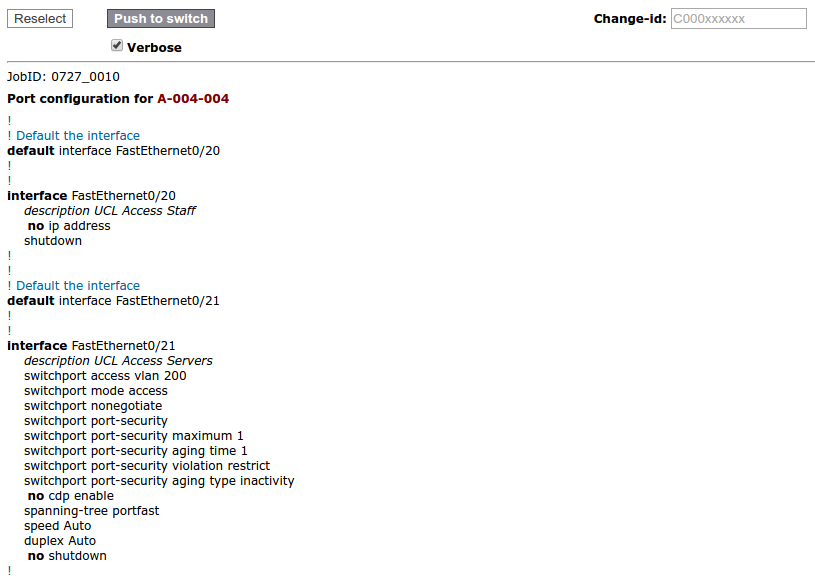Click the 'no ip address' line
Image resolution: width=815 pixels, height=578 pixels.
[69, 226]
